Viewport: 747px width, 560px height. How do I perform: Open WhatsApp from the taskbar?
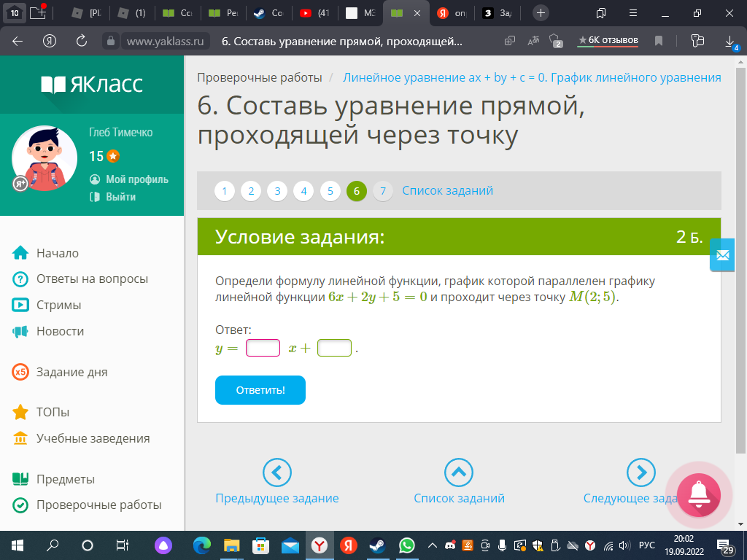click(406, 545)
